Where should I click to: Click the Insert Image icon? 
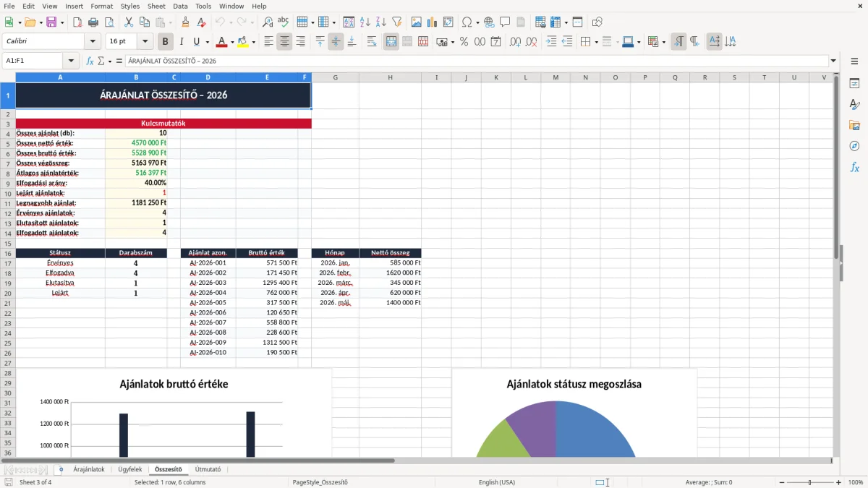(x=417, y=22)
